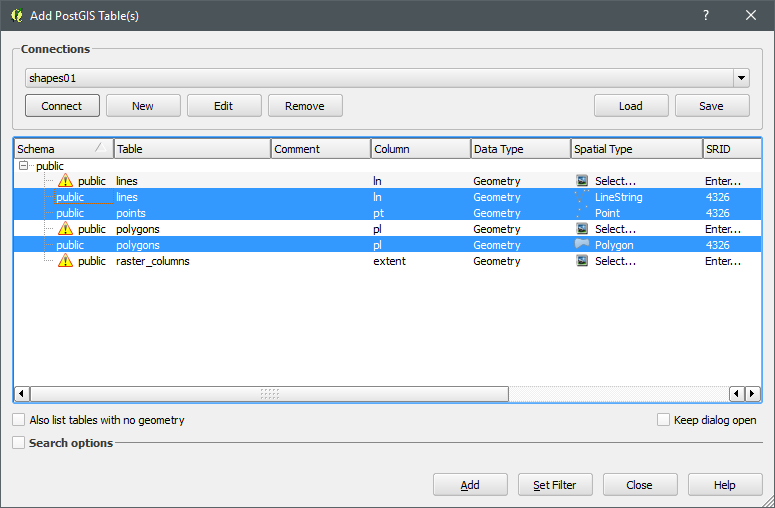Sort by the Schema column header
This screenshot has height=508, width=775.
64,149
